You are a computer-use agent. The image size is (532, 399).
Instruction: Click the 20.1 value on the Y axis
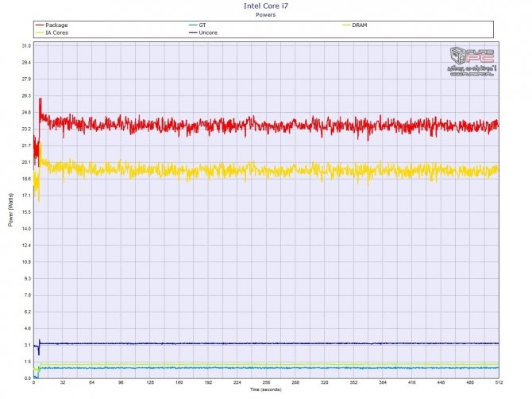click(x=26, y=162)
